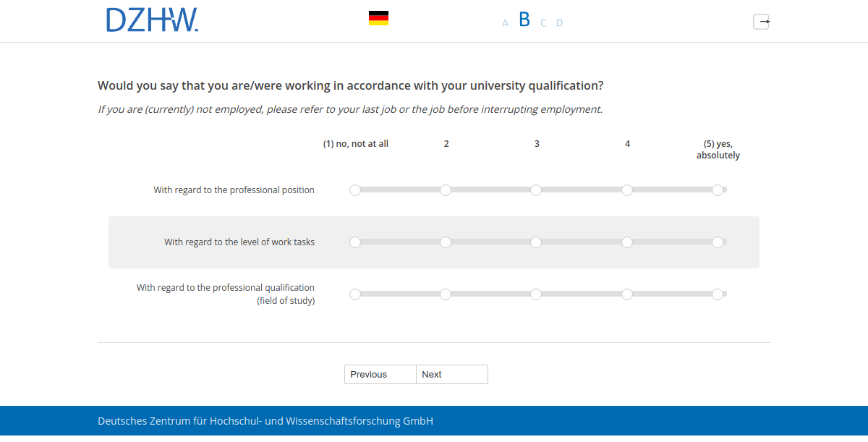This screenshot has height=442, width=868.
Task: Navigate to questionnaire section A
Action: [x=505, y=22]
